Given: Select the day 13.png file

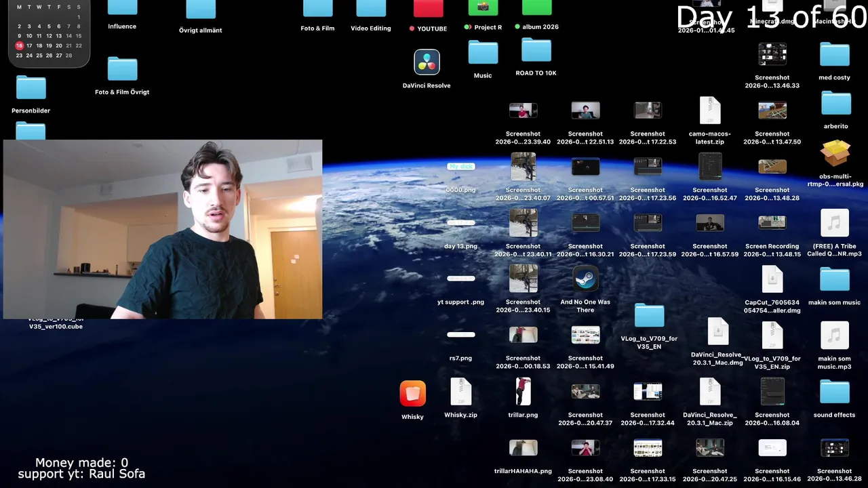Looking at the screenshot, I should (x=461, y=222).
